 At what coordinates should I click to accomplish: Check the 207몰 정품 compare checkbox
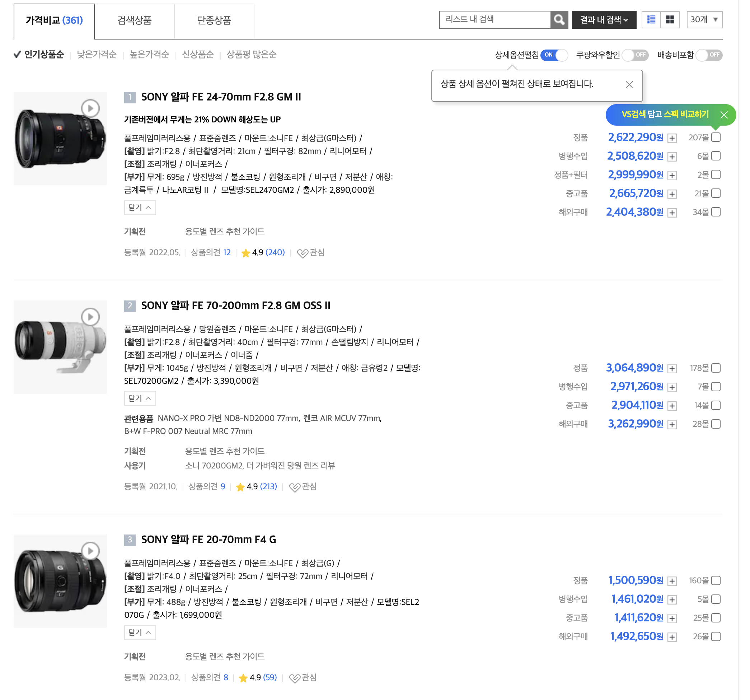[x=716, y=137]
